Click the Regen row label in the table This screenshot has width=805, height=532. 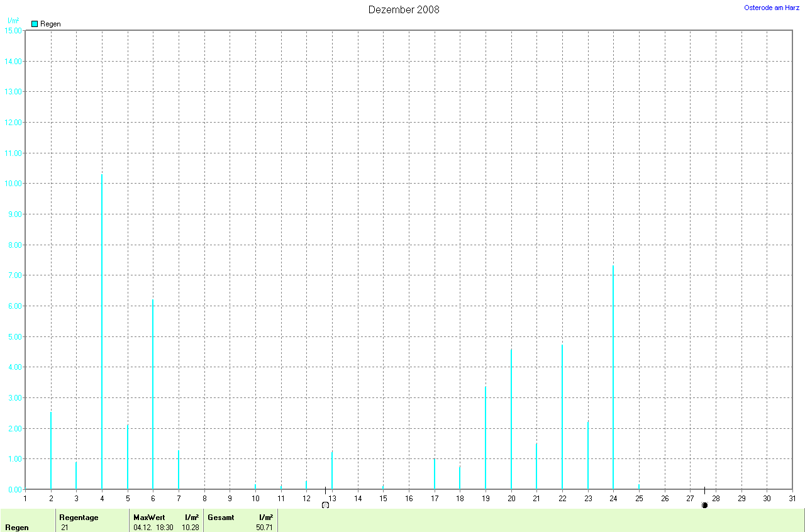tap(17, 528)
